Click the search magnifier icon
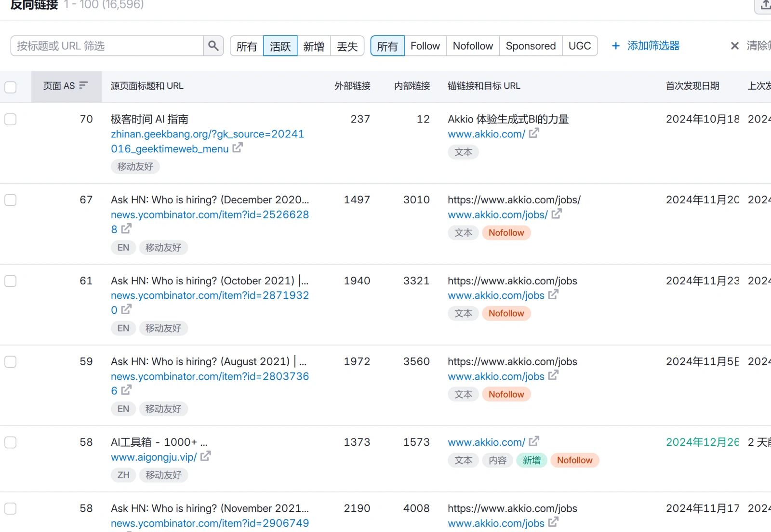The height and width of the screenshot is (532, 771). [x=213, y=46]
